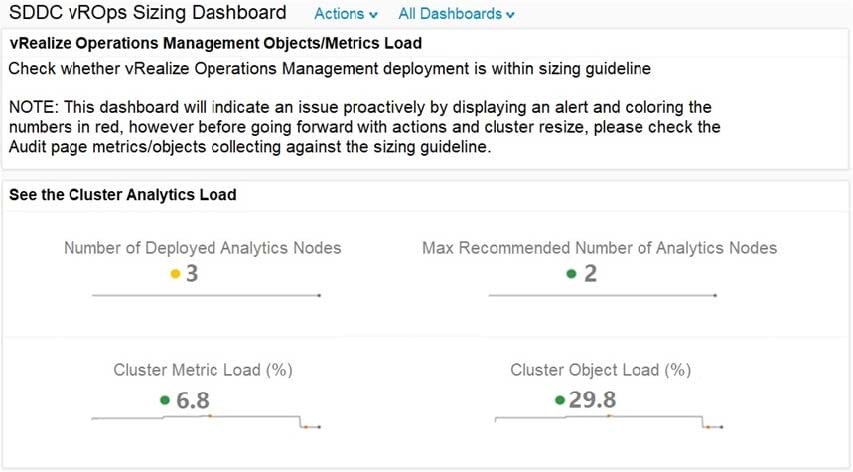Viewport: 853px width, 472px height.
Task: Click the green dot beside Max Recommended Nodes value
Action: (571, 273)
